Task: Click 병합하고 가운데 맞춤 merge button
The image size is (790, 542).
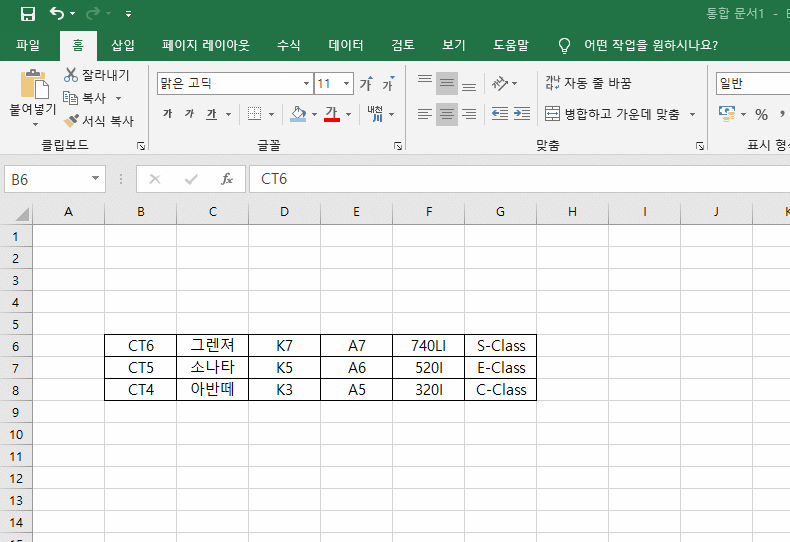Action: (612, 114)
